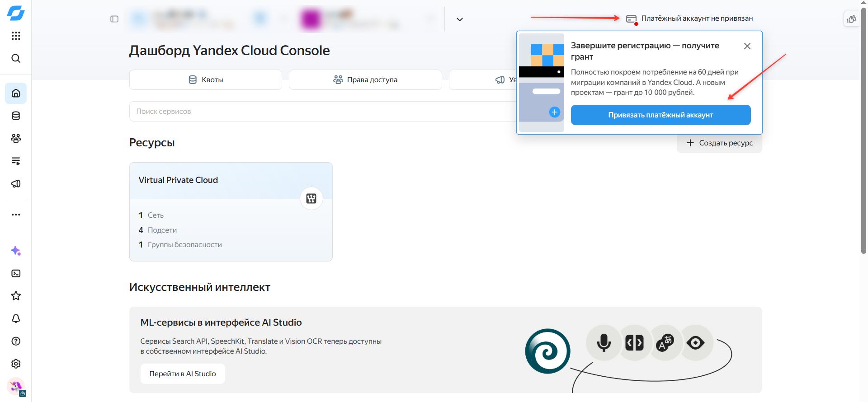The image size is (868, 402).
Task: Click "Создать ресурс" button
Action: click(719, 143)
